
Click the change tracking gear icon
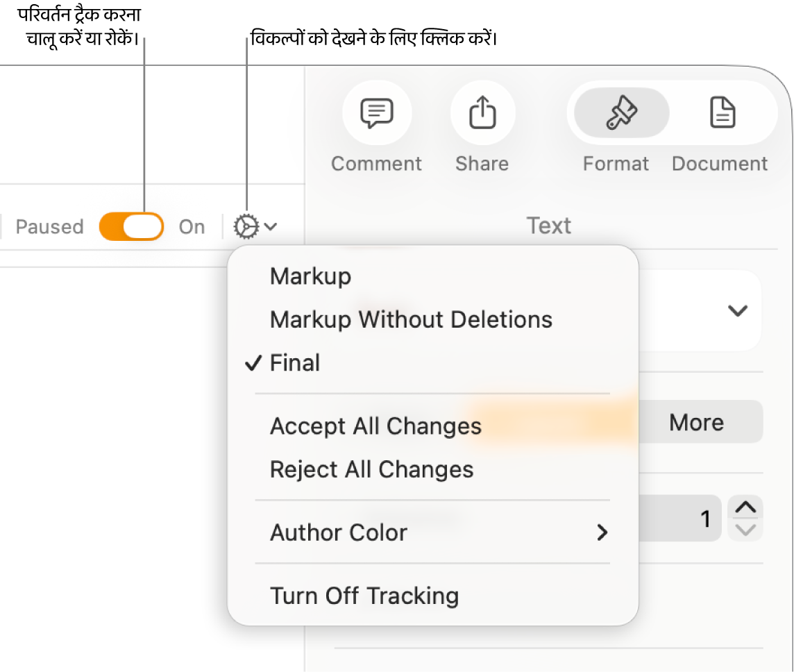click(247, 226)
